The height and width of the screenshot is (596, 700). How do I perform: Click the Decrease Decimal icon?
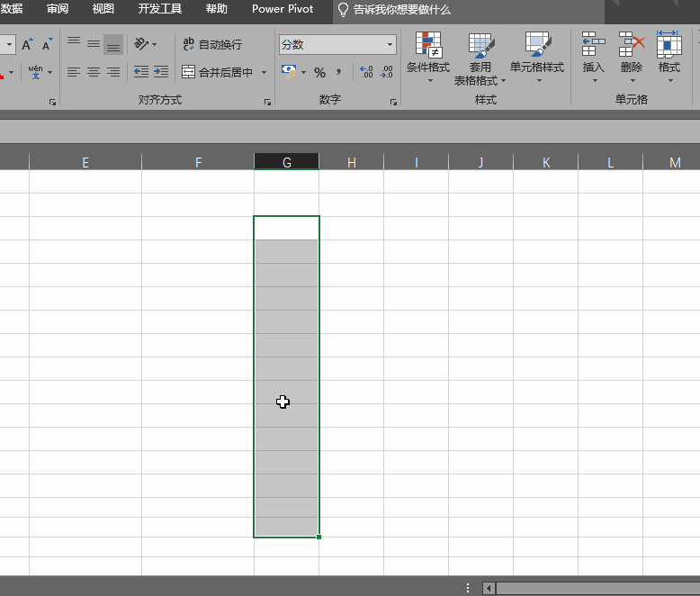click(x=387, y=72)
